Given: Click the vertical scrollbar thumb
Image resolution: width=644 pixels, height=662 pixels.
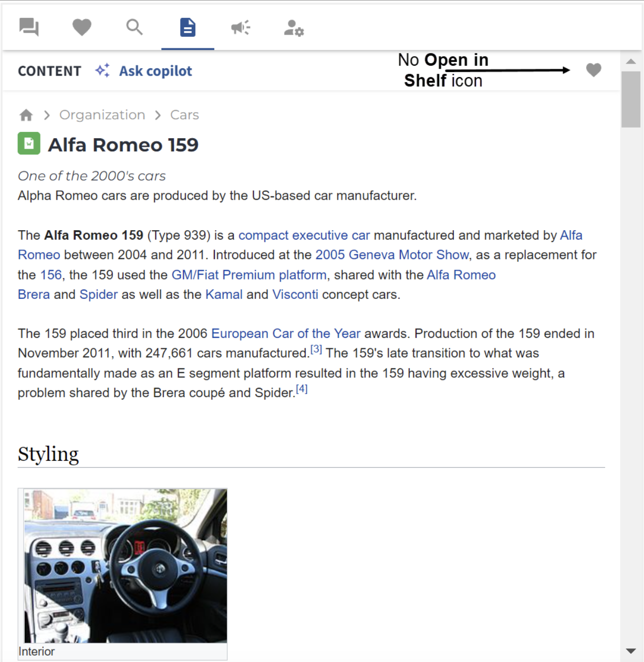Looking at the screenshot, I should pyautogui.click(x=631, y=99).
